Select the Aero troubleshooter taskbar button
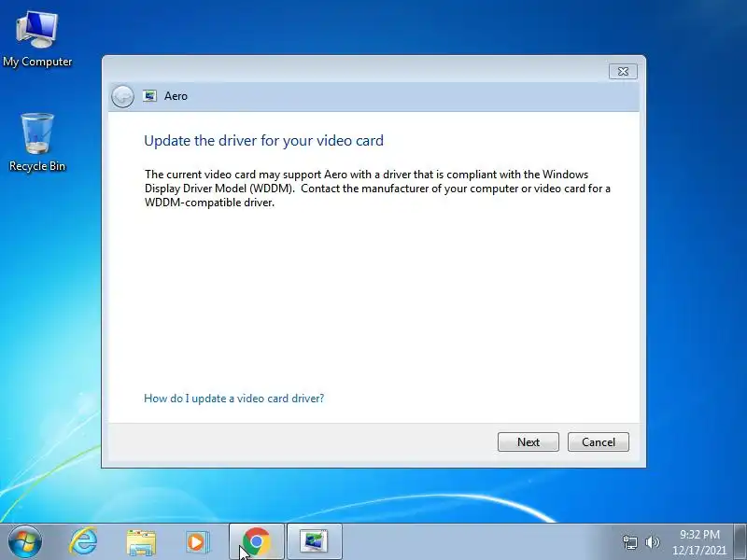Viewport: 747px width, 560px height. (x=315, y=541)
